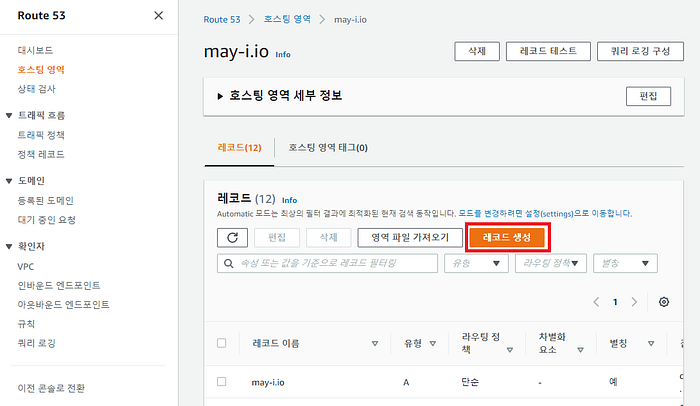700x406 pixels.
Task: Click Route 53 breadcrumb link
Action: pos(222,20)
